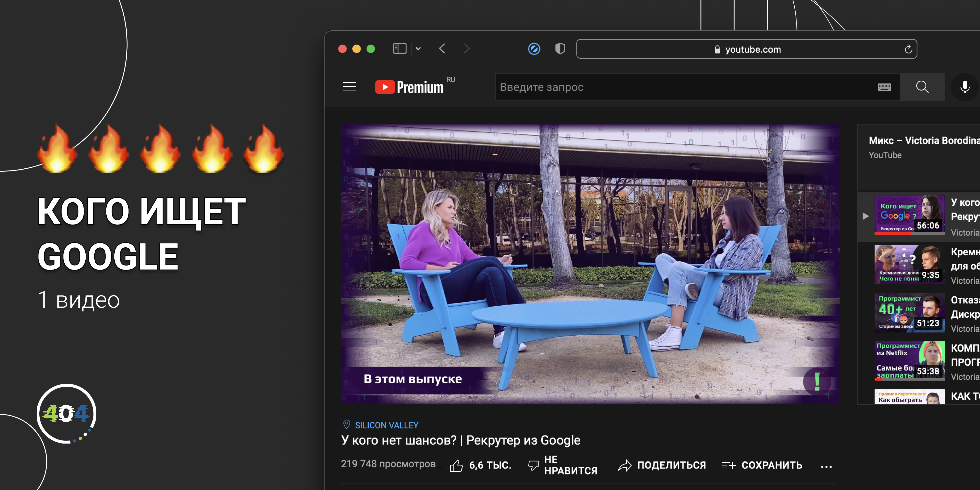Click the video player showing blue chairs
The height and width of the screenshot is (490, 980).
pyautogui.click(x=590, y=264)
